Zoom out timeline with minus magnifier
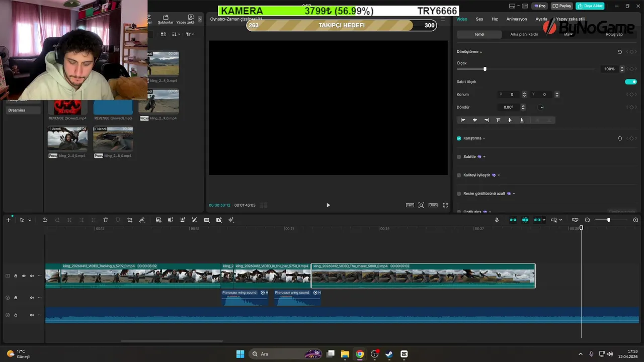Viewport: 644px width, 362px height. click(x=587, y=220)
